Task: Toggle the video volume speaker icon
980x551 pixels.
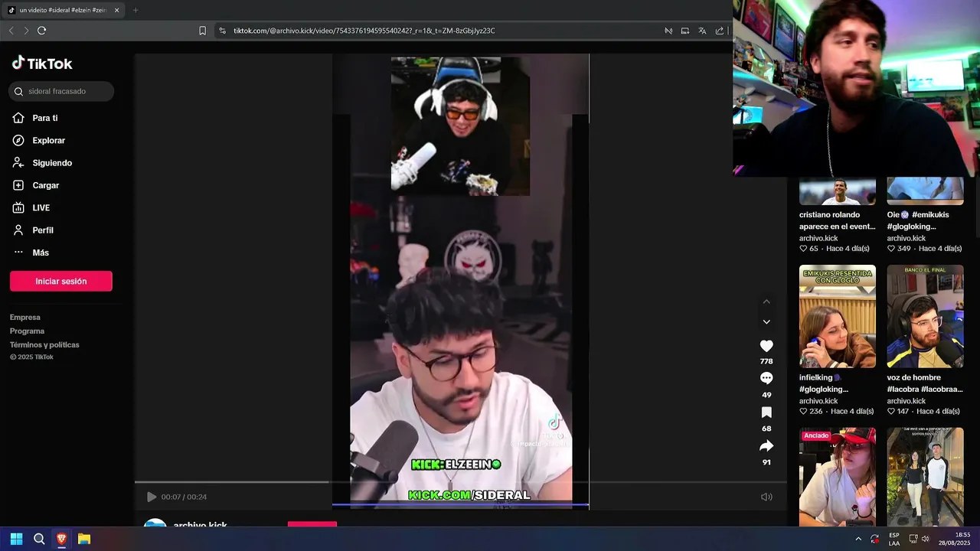Action: click(x=766, y=497)
